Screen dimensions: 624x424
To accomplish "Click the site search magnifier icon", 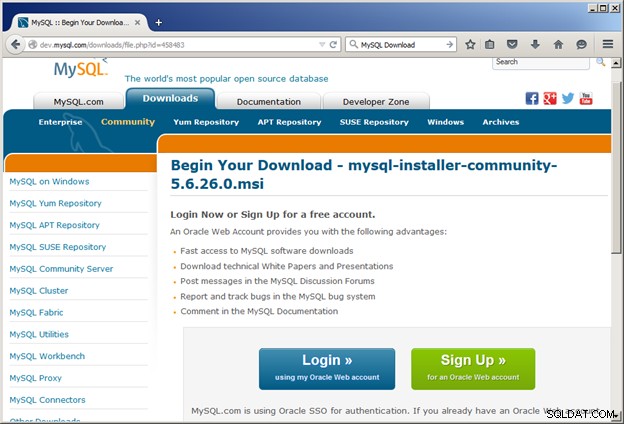I will (601, 62).
